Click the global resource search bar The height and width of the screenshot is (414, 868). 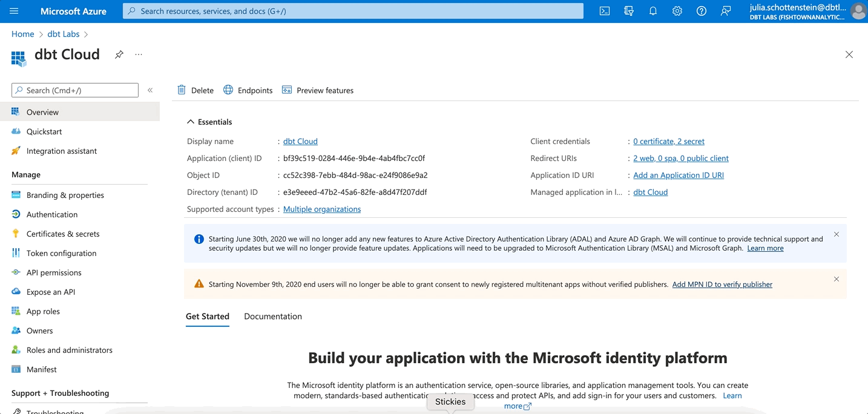[351, 10]
